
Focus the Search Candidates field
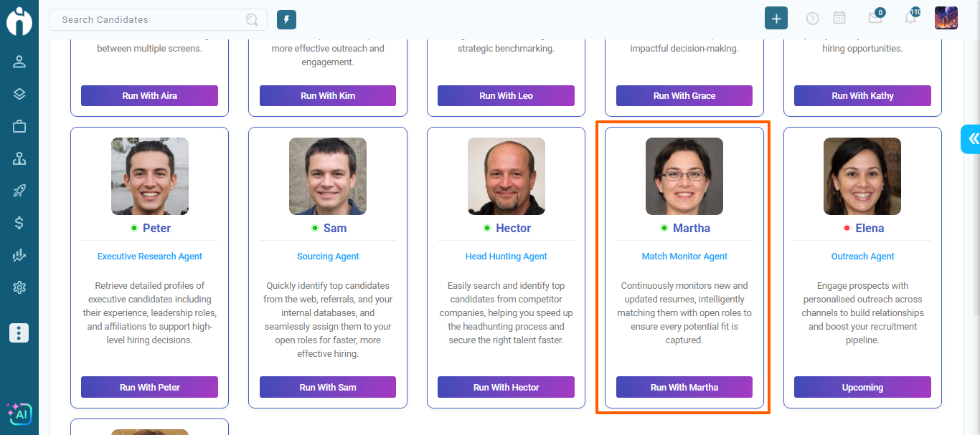pyautogui.click(x=151, y=20)
